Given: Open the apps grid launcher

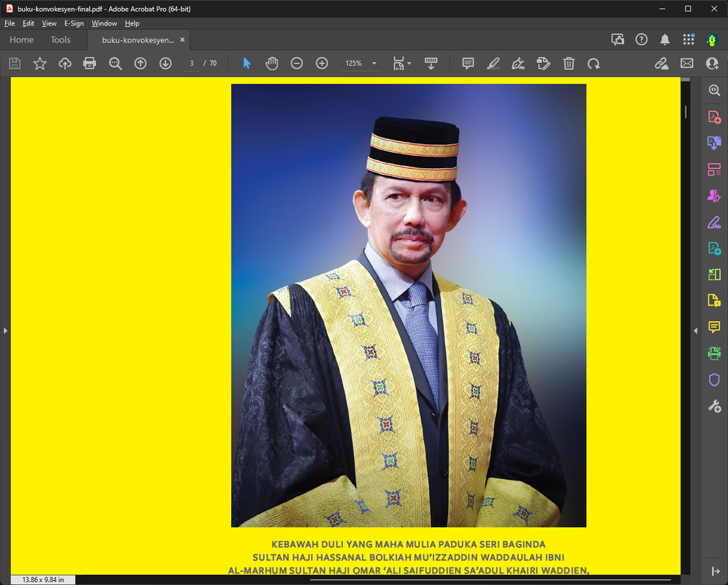Looking at the screenshot, I should (x=688, y=39).
